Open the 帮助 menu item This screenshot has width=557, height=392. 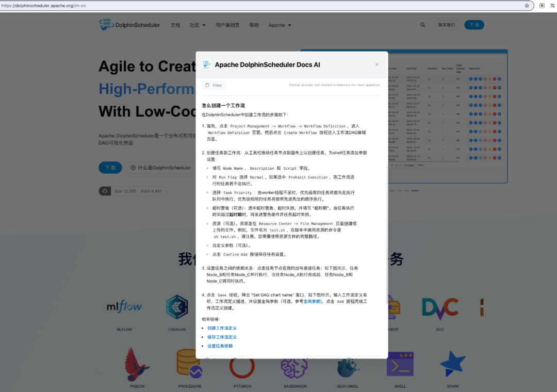254,25
